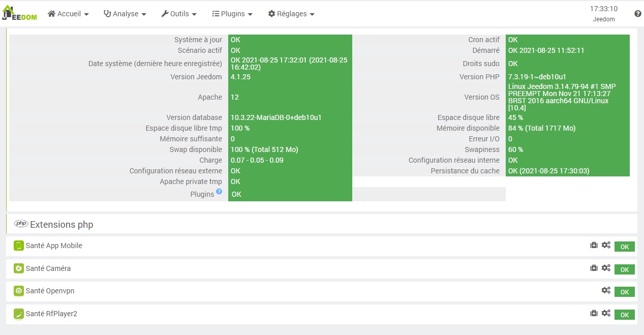Click the Santé App Mobile plugin icon
The image size is (644, 335).
point(19,246)
